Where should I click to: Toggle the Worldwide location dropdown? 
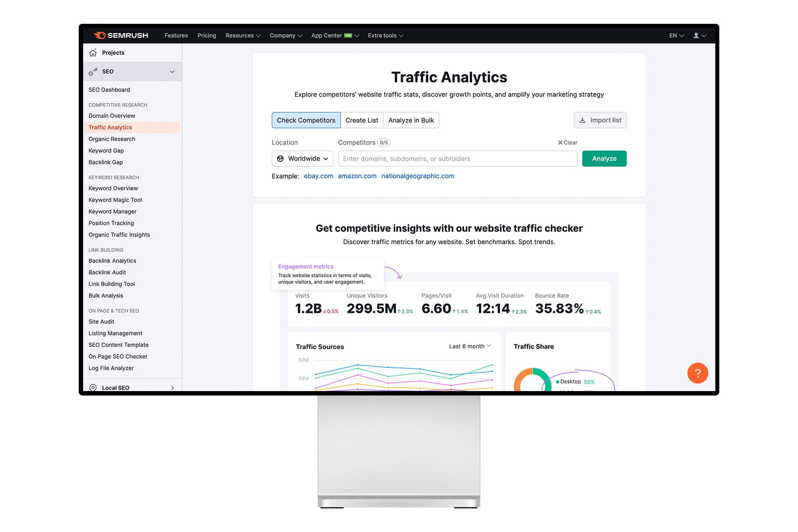(302, 158)
